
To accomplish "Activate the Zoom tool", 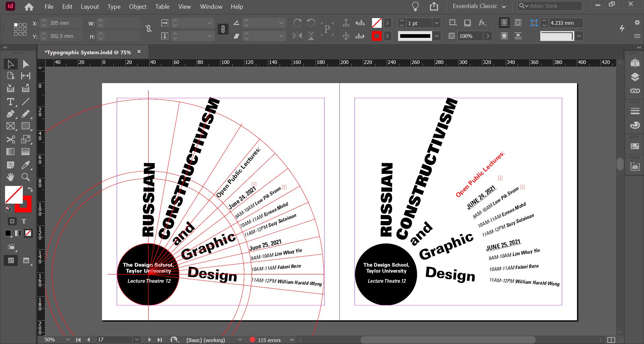I will pyautogui.click(x=25, y=177).
